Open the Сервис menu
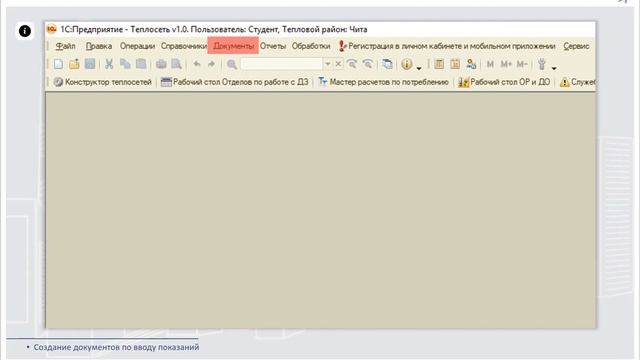Image resolution: width=640 pixels, height=360 pixels. (576, 46)
